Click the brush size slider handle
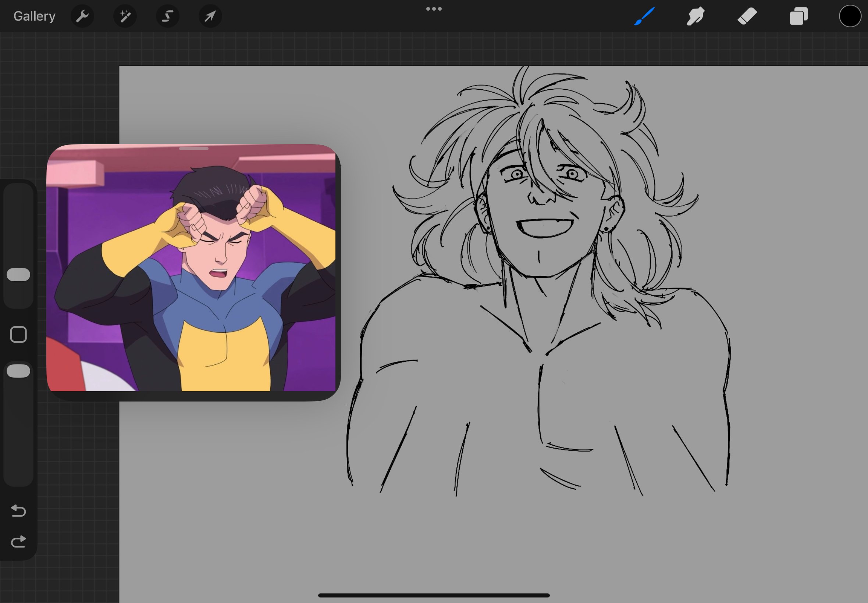The height and width of the screenshot is (603, 868). pos(18,275)
